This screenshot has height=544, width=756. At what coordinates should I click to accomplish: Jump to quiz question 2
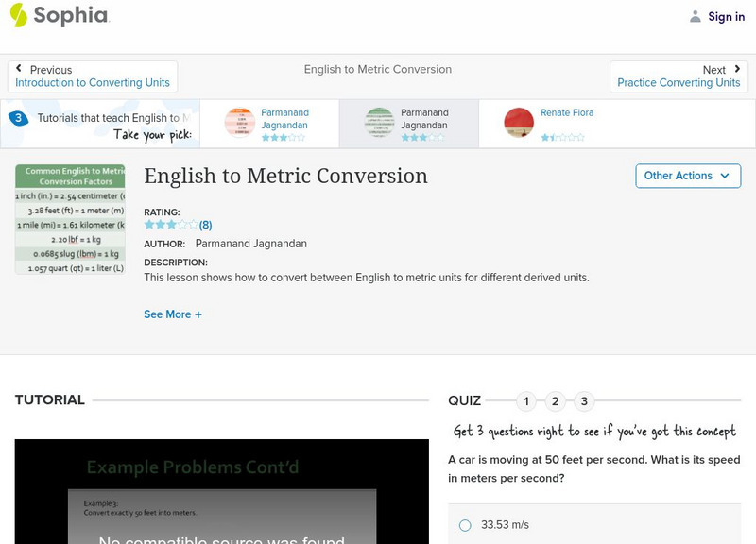click(x=556, y=401)
